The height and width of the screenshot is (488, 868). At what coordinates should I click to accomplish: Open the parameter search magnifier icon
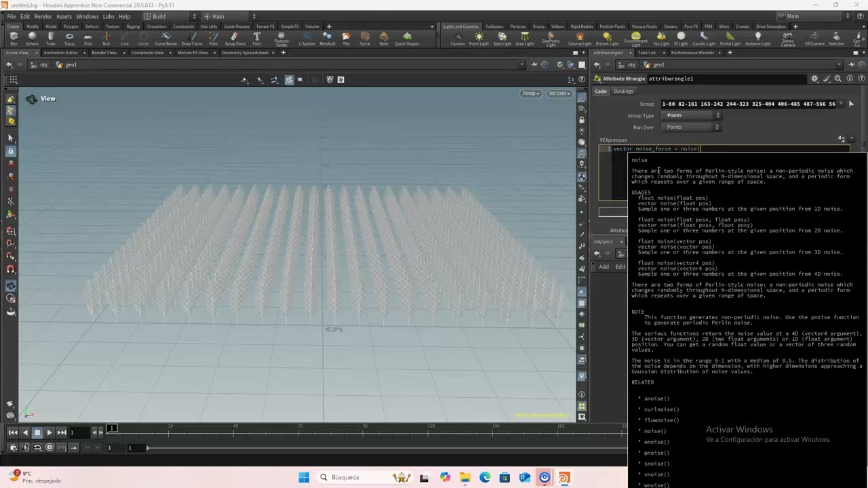coord(838,79)
